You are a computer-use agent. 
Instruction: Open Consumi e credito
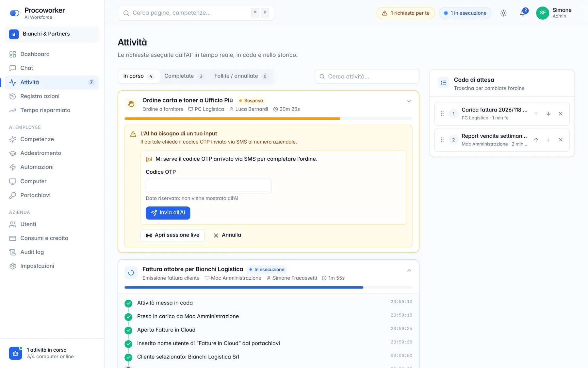52,238
